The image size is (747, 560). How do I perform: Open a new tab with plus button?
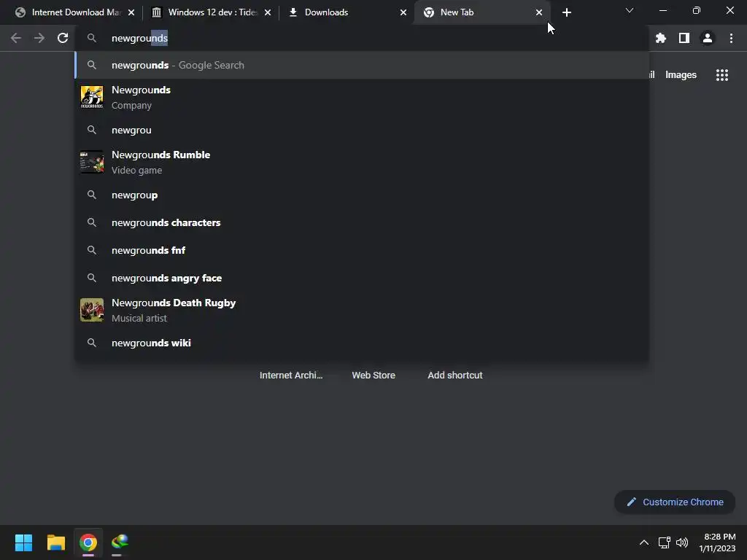click(x=566, y=12)
